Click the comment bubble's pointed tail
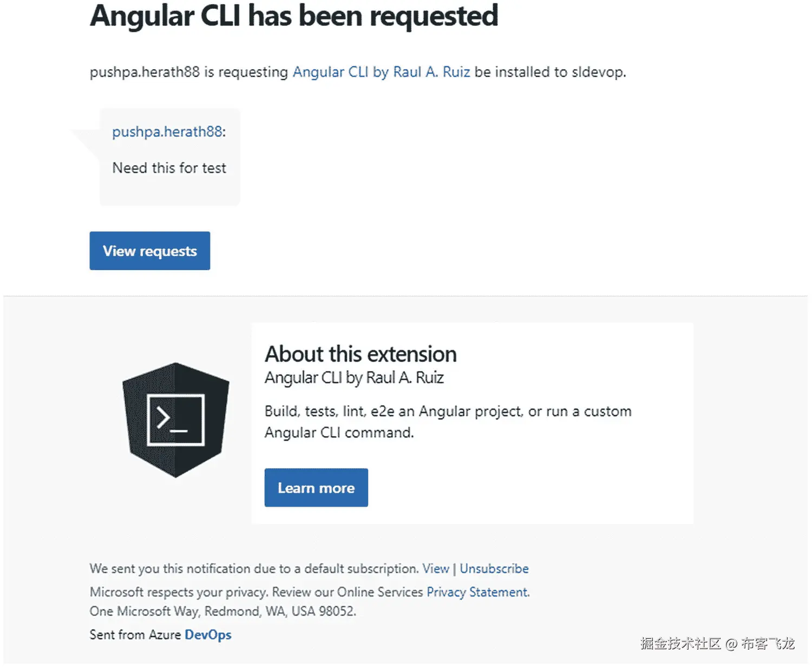The width and height of the screenshot is (812, 668). coord(86,144)
